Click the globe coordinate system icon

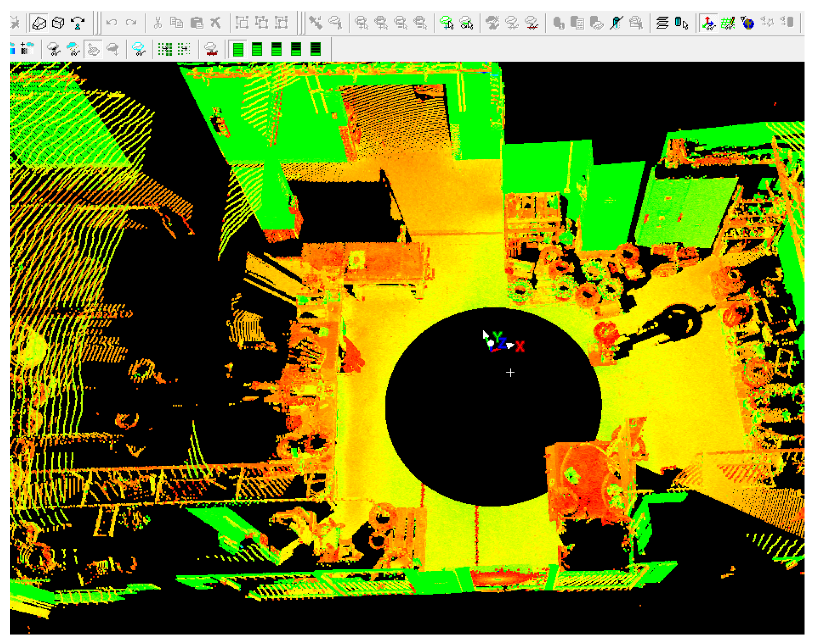(x=747, y=23)
